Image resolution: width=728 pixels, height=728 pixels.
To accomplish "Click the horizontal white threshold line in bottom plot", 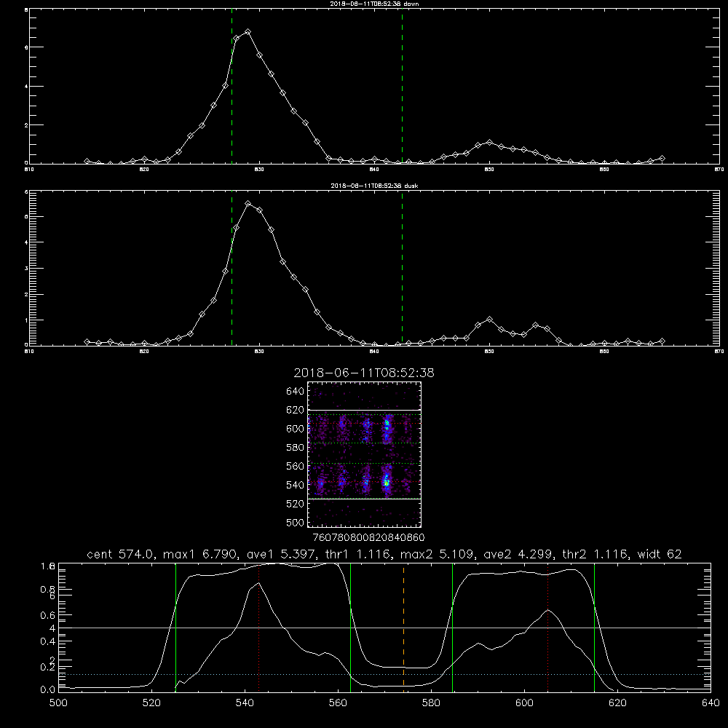I will [x=384, y=628].
